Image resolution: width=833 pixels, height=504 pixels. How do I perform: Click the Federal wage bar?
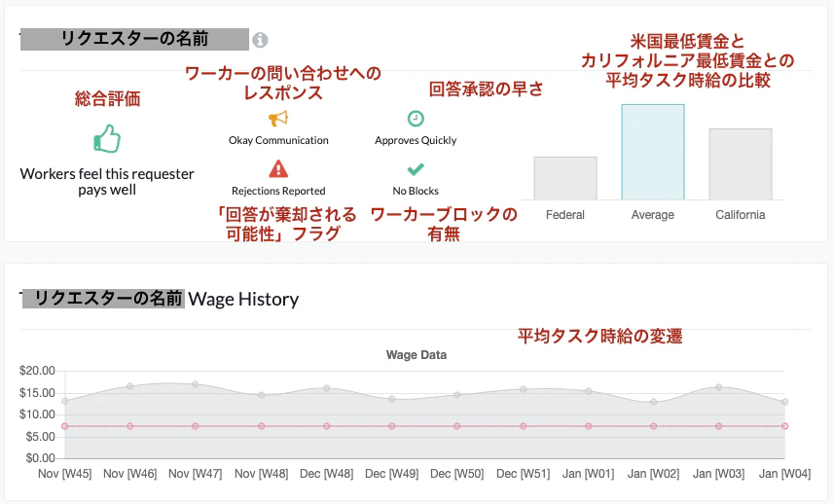[565, 178]
